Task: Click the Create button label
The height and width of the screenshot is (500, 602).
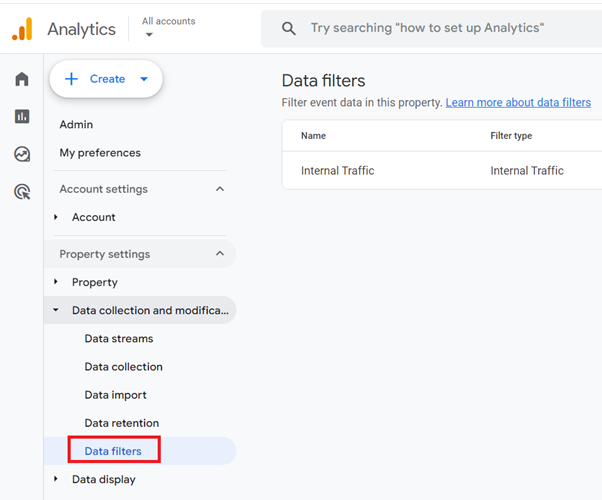Action: (x=107, y=79)
